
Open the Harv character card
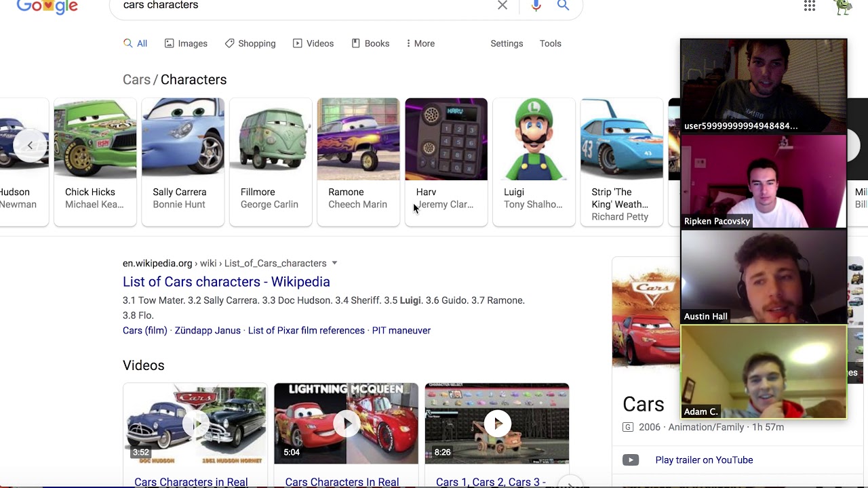446,162
